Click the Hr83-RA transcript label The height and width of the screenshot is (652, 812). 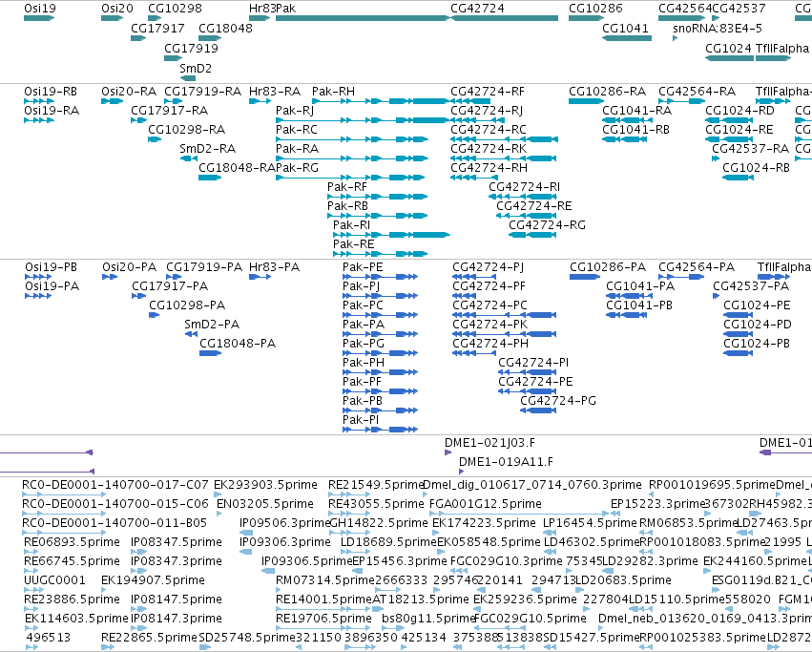(x=275, y=92)
